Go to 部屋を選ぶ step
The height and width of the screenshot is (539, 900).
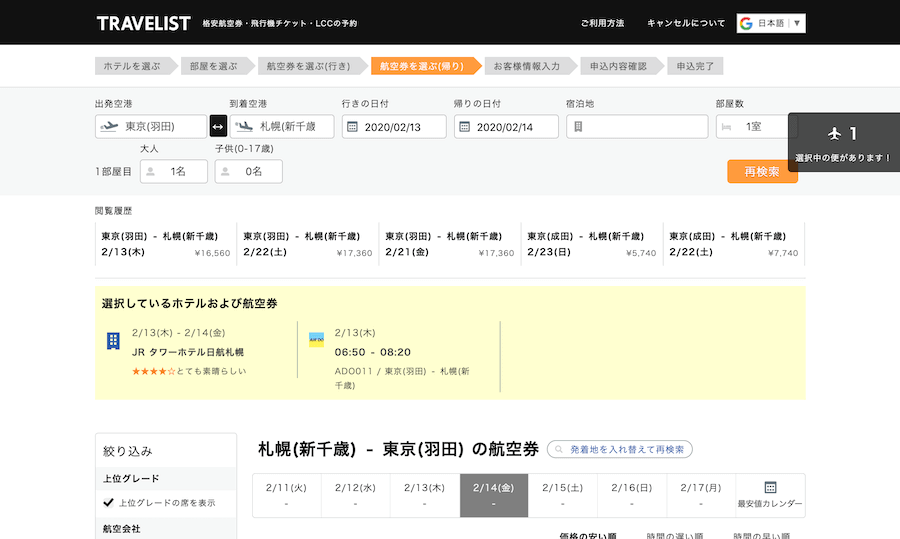coord(216,66)
